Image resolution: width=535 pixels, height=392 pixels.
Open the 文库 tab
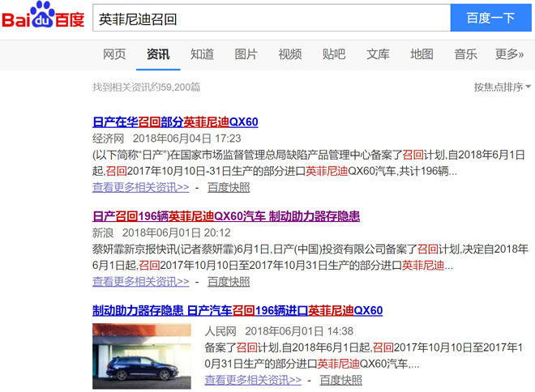(x=378, y=54)
